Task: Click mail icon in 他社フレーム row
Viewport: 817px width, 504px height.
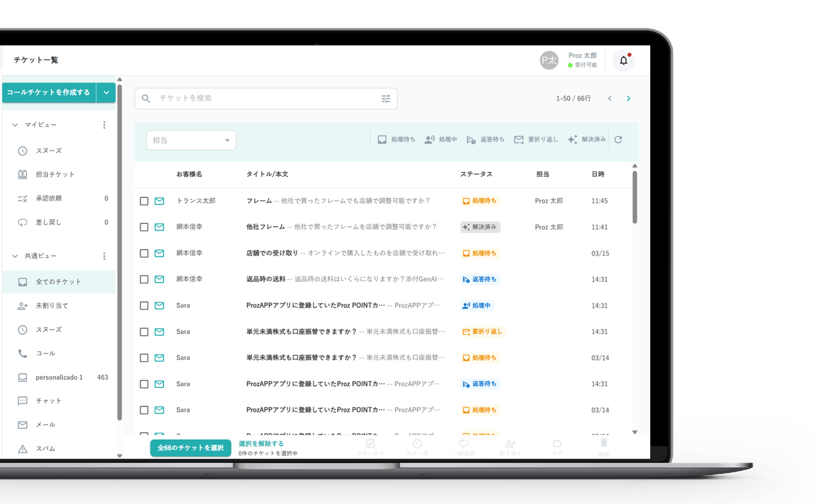Action: point(159,227)
